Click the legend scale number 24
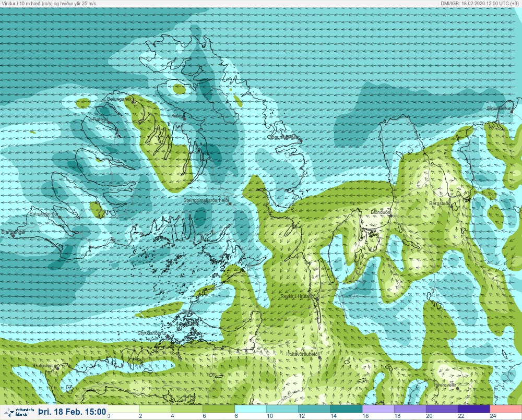The image size is (522, 420). [x=493, y=416]
